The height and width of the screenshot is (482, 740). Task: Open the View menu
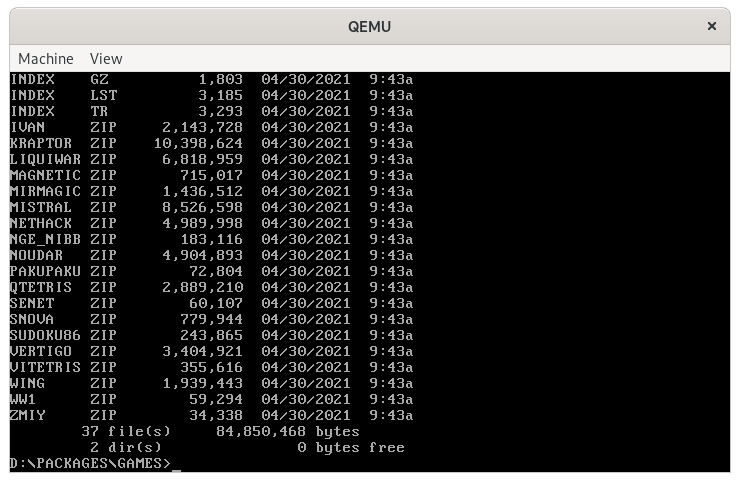(x=106, y=59)
